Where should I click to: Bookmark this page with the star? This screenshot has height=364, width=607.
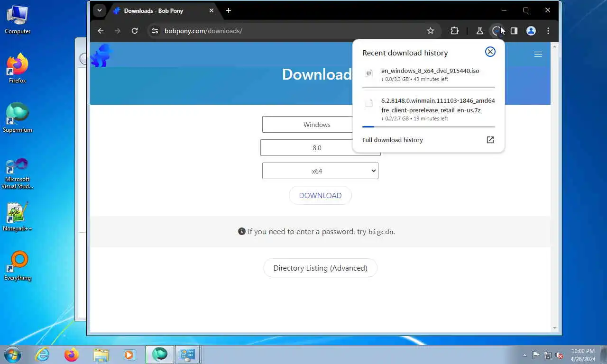(431, 31)
